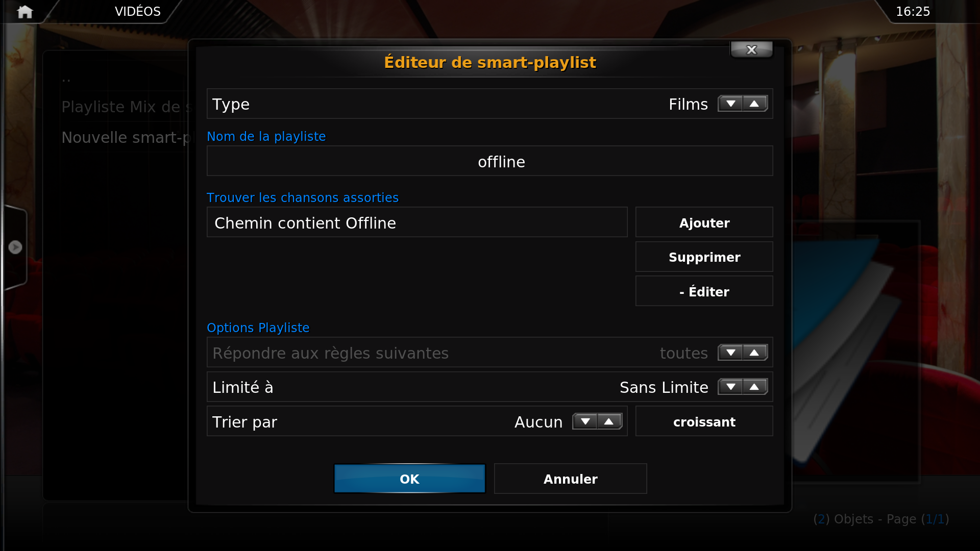Toggle croissant sort order button
980x551 pixels.
704,421
